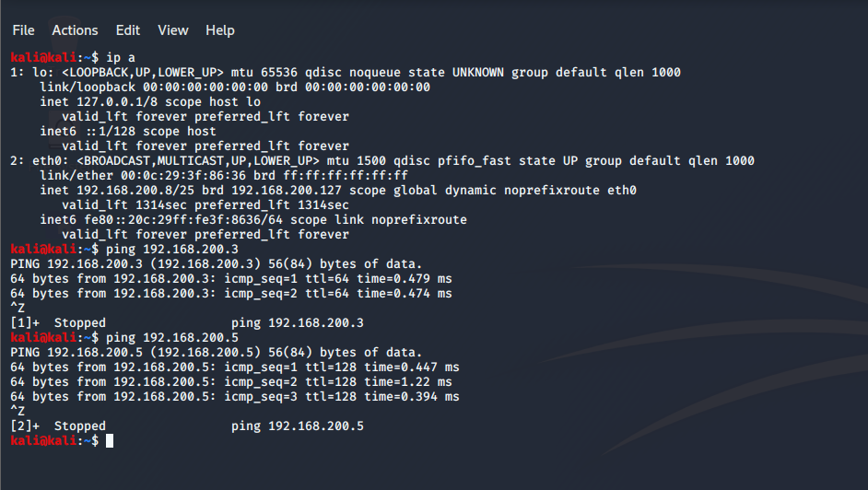Open the Help menu
The image size is (868, 490).
220,30
